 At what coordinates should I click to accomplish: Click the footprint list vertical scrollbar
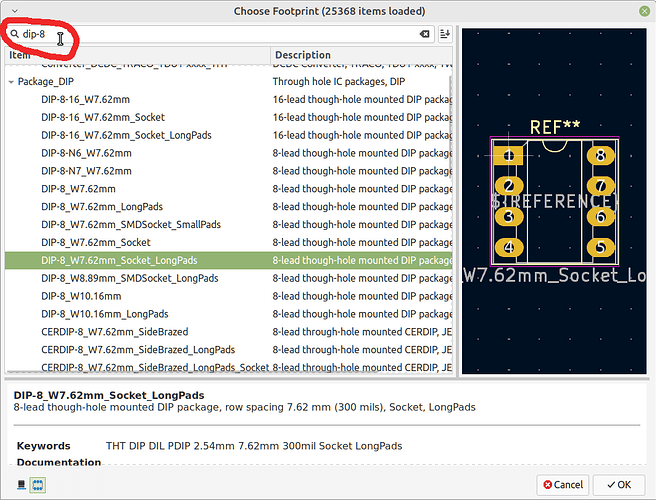pyautogui.click(x=451, y=128)
